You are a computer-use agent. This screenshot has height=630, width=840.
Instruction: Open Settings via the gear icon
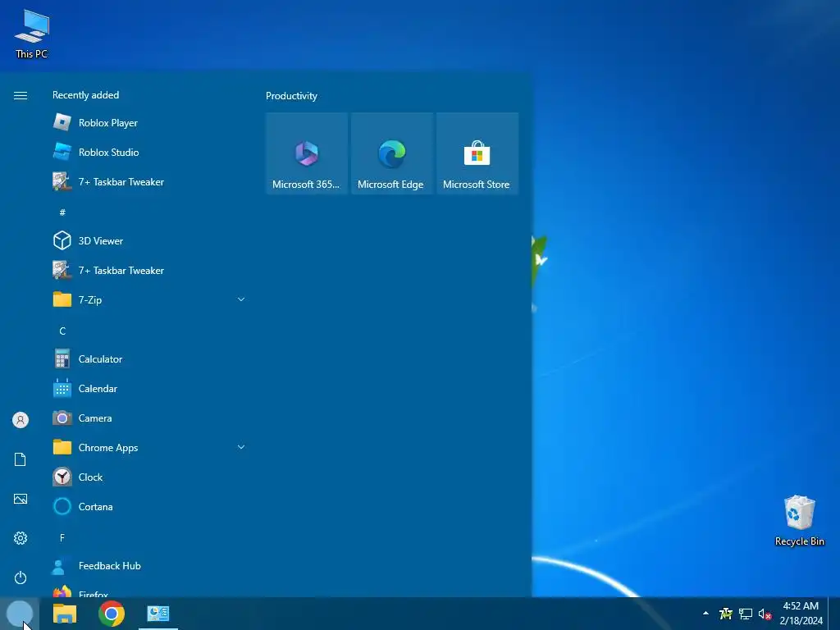pos(21,538)
